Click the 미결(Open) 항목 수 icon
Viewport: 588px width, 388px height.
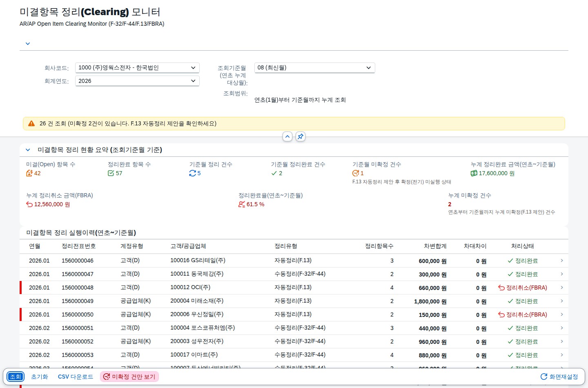tap(29, 173)
